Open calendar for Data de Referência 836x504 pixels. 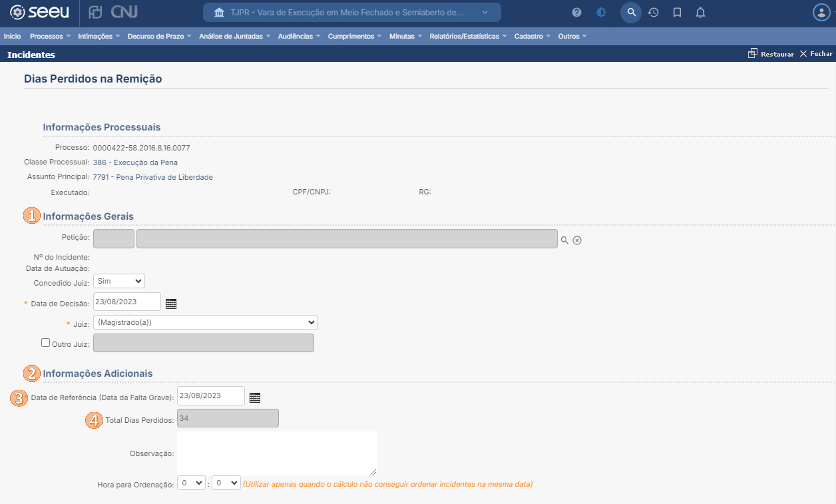click(x=255, y=397)
